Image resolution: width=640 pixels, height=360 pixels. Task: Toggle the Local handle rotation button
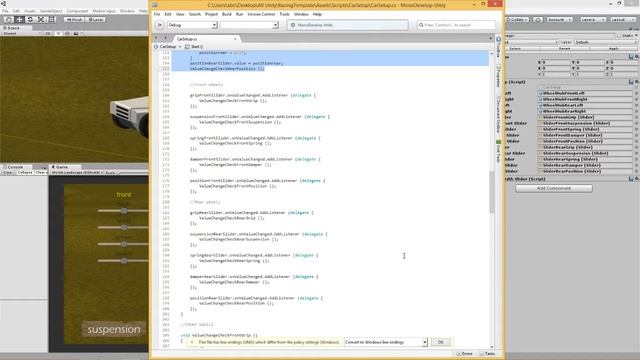click(96, 20)
